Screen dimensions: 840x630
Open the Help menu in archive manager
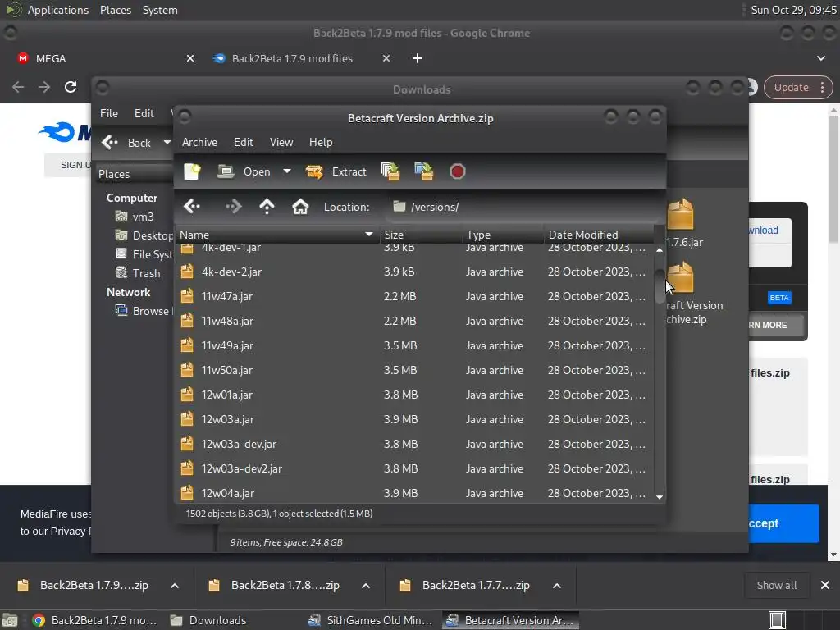321,142
